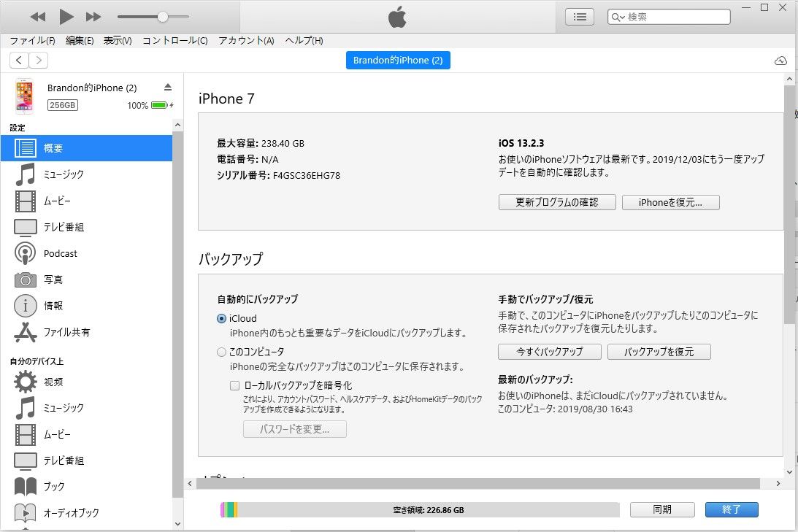Open the 写真 photos sidebar item

coord(87,280)
